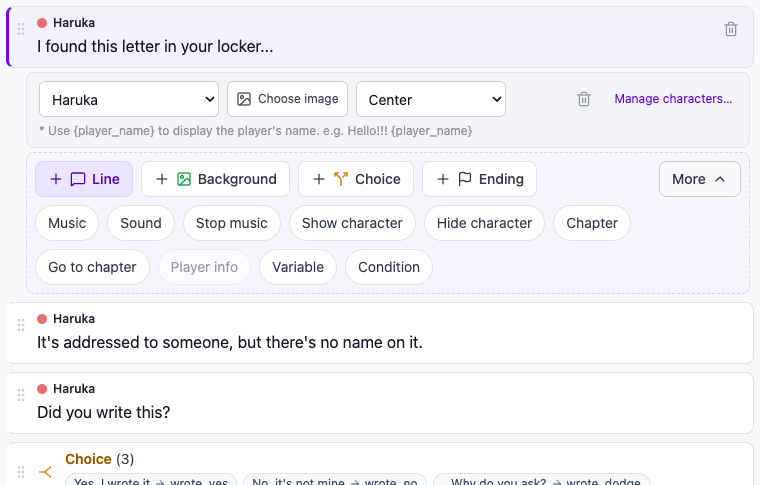Open Manage characters link
Image resolution: width=760 pixels, height=485 pixels.
(673, 99)
